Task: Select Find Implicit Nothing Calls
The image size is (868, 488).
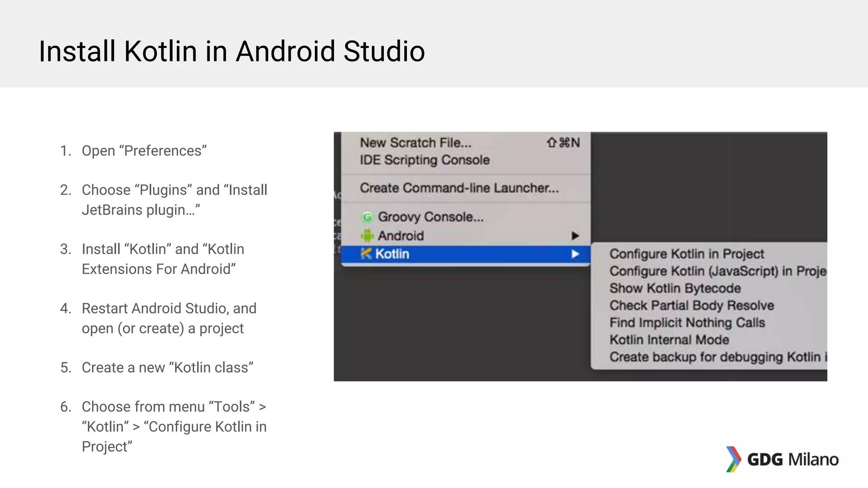Action: tap(709, 323)
